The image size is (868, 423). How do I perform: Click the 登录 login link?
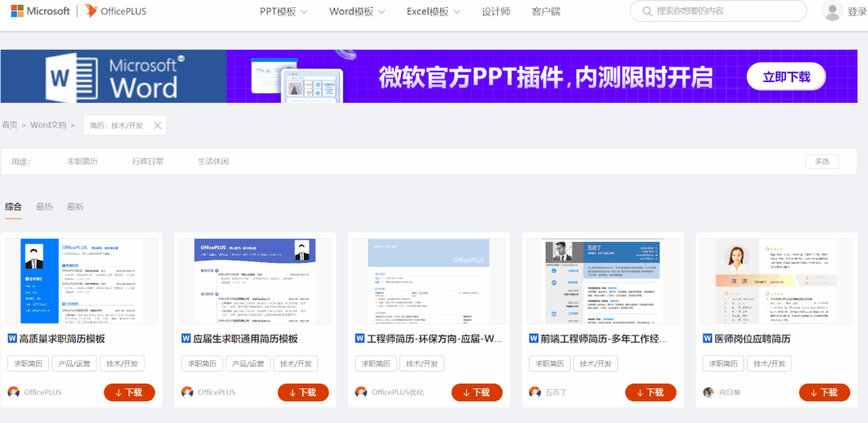pyautogui.click(x=857, y=11)
